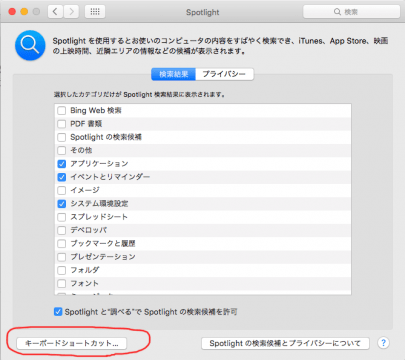Show all preferences grid icon

point(95,12)
